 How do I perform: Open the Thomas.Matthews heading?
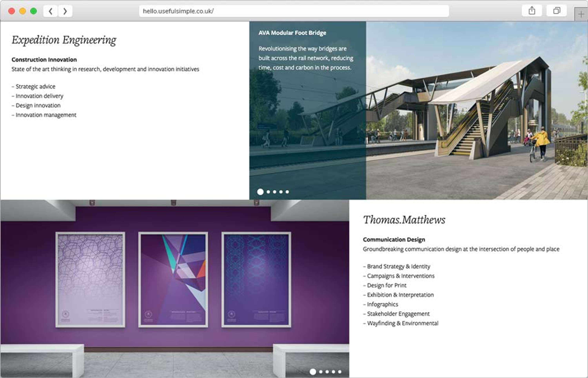pos(404,220)
